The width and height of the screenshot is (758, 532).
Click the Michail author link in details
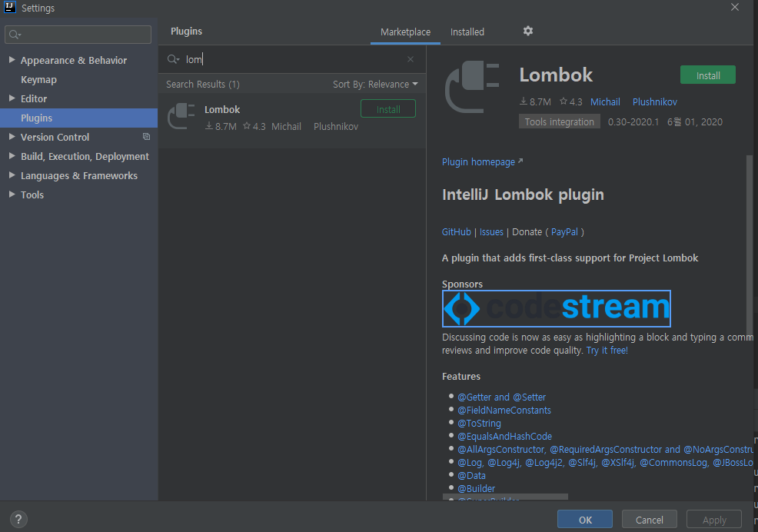tap(605, 102)
